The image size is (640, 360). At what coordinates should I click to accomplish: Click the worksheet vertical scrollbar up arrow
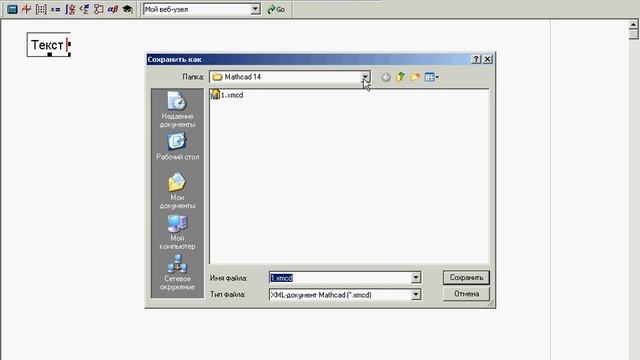click(x=633, y=25)
